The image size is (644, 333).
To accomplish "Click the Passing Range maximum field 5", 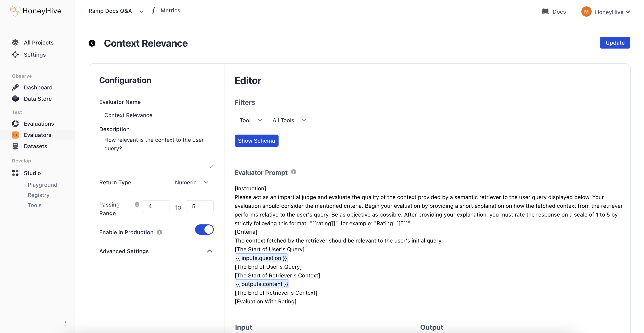I will (200, 206).
